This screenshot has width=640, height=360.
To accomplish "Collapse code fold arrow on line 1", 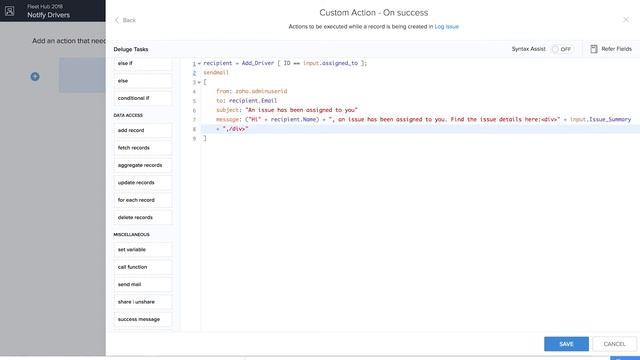I will (x=199, y=64).
